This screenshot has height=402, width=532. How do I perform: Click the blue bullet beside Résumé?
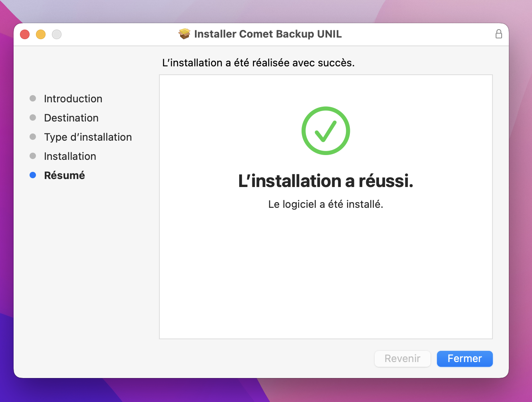click(33, 175)
